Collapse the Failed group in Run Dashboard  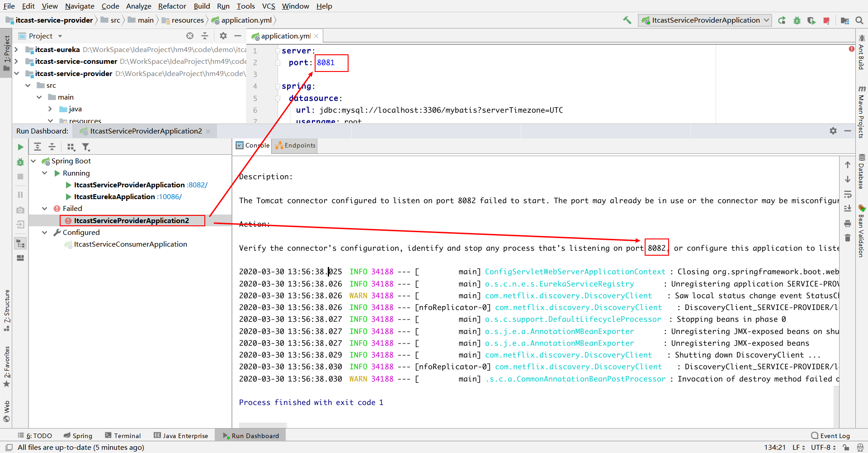coord(45,208)
